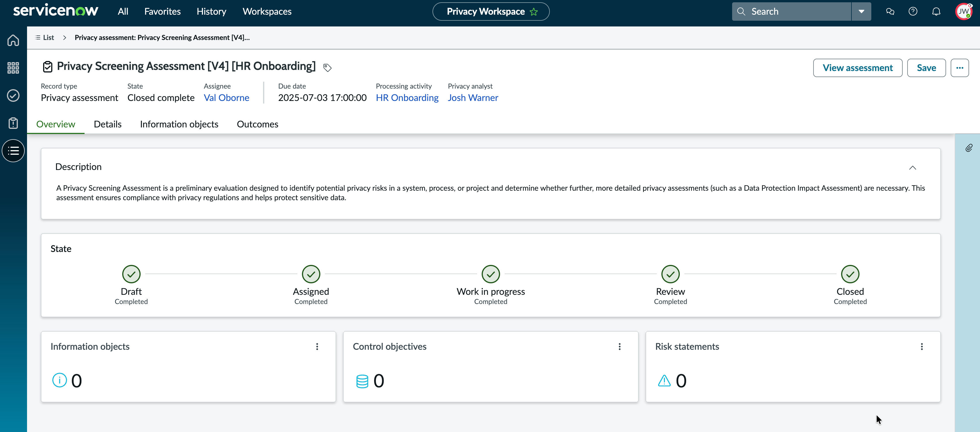Click the tag icon beside the title
980x432 pixels.
(x=327, y=68)
